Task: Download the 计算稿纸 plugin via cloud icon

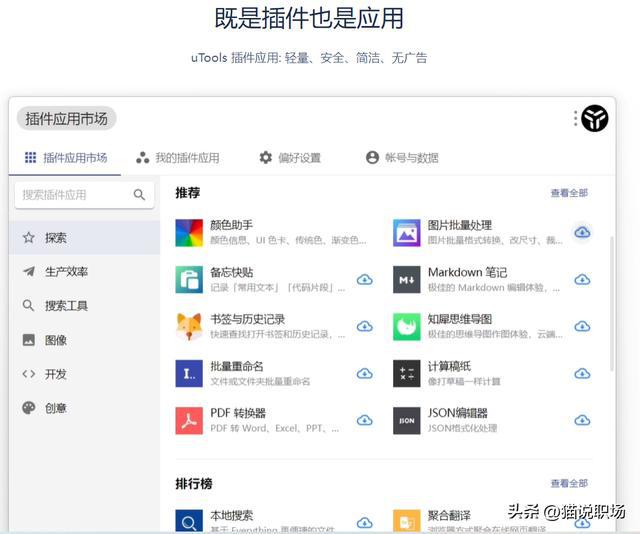Action: point(582,373)
